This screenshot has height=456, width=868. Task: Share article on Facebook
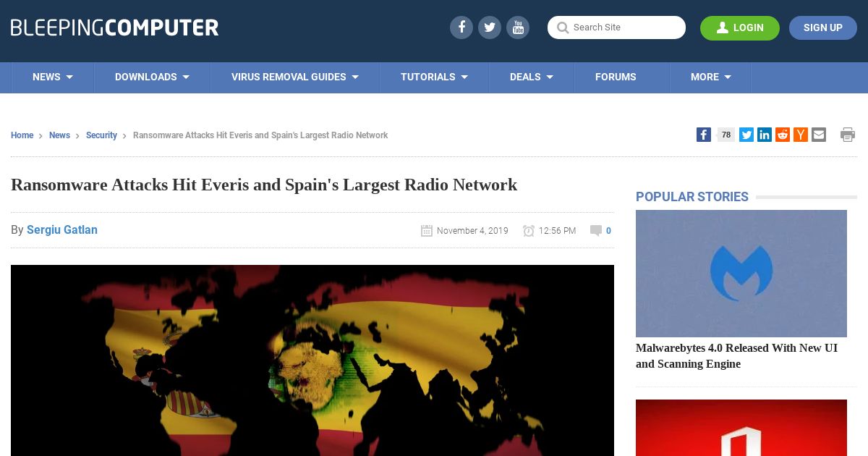click(704, 135)
